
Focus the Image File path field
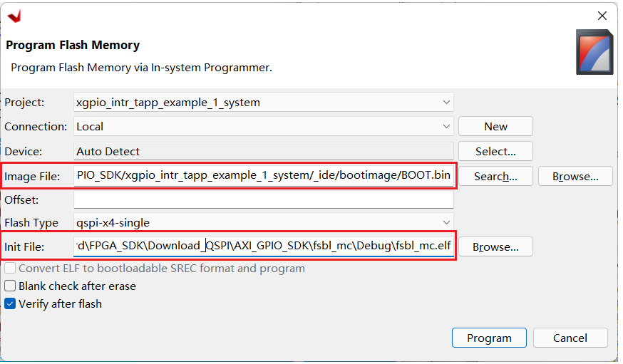click(x=263, y=176)
